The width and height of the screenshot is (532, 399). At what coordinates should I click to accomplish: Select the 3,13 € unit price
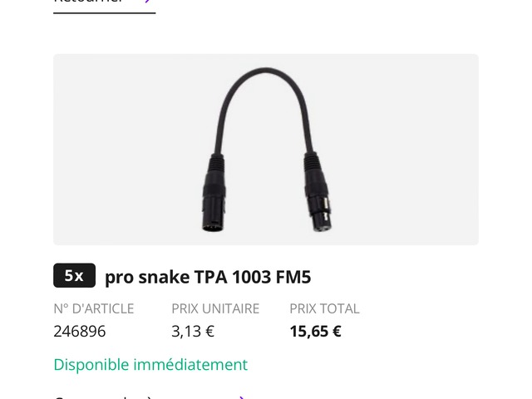[x=193, y=331]
